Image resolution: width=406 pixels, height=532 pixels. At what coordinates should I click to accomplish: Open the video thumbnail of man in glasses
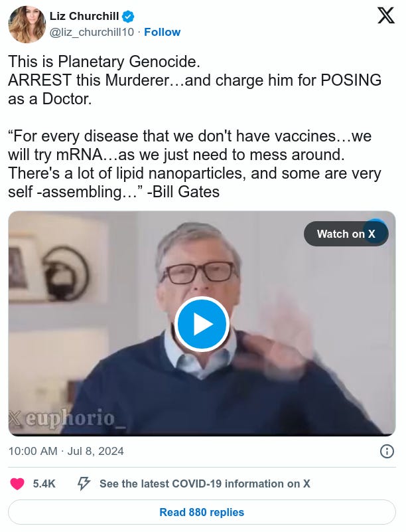tap(202, 323)
